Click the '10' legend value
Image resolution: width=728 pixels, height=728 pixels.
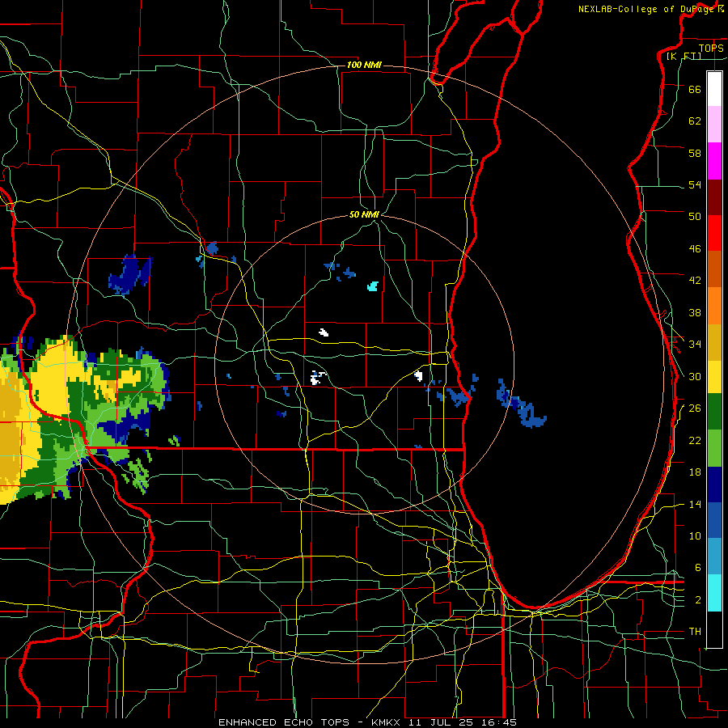coord(695,535)
